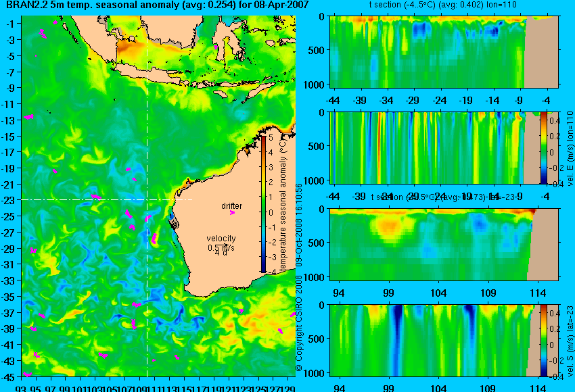Select the 't section' lon=110 title text

pyautogui.click(x=442, y=5)
